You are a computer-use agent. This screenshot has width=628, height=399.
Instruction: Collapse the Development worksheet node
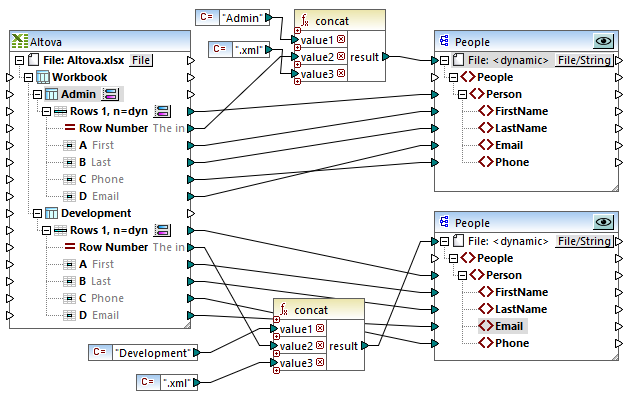pos(37,214)
